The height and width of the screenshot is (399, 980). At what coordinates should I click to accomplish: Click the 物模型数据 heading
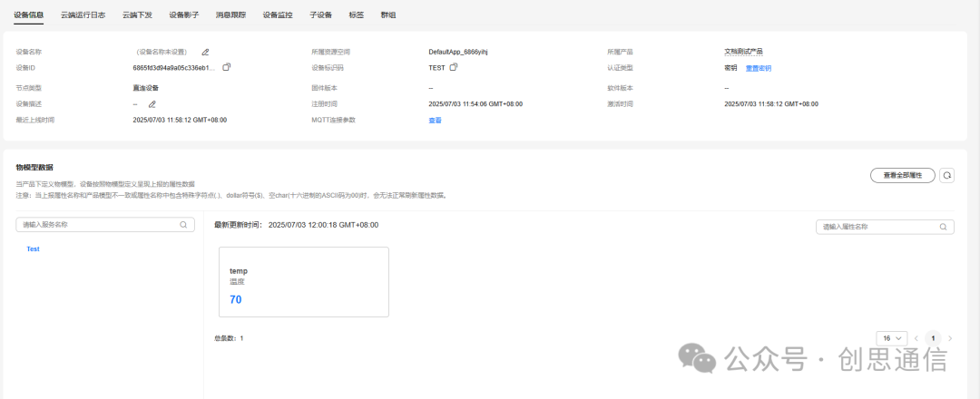[x=34, y=168]
